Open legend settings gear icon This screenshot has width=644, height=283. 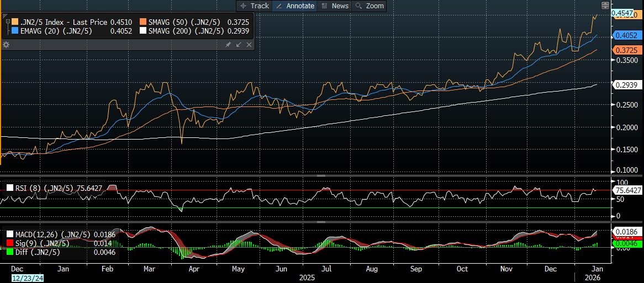pos(6,44)
